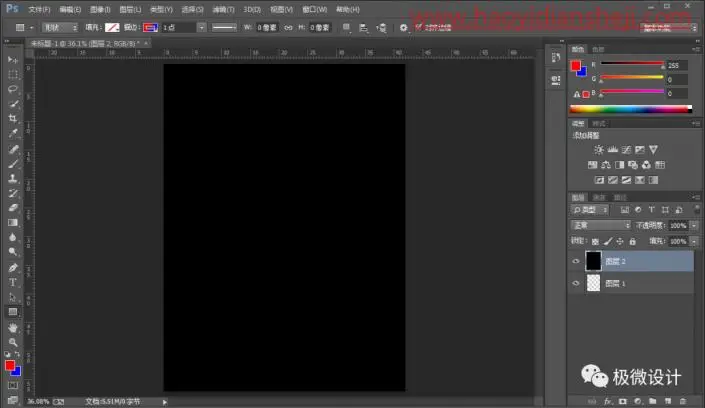The image size is (705, 408).
Task: Hide the 图层 1 layer
Action: [576, 283]
